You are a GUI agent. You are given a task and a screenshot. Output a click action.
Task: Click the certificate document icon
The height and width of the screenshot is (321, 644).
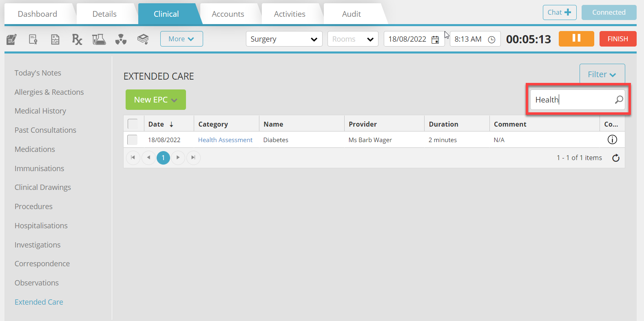pyautogui.click(x=33, y=39)
